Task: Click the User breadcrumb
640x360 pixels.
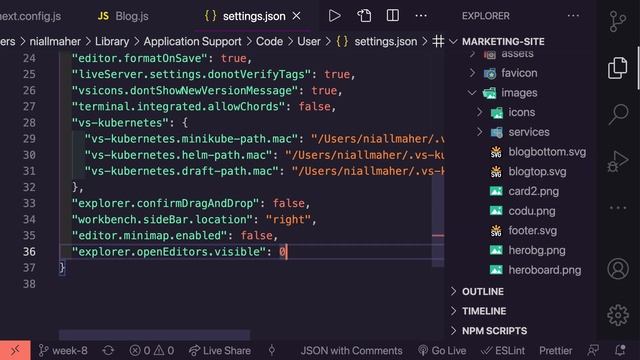Action: click(309, 41)
